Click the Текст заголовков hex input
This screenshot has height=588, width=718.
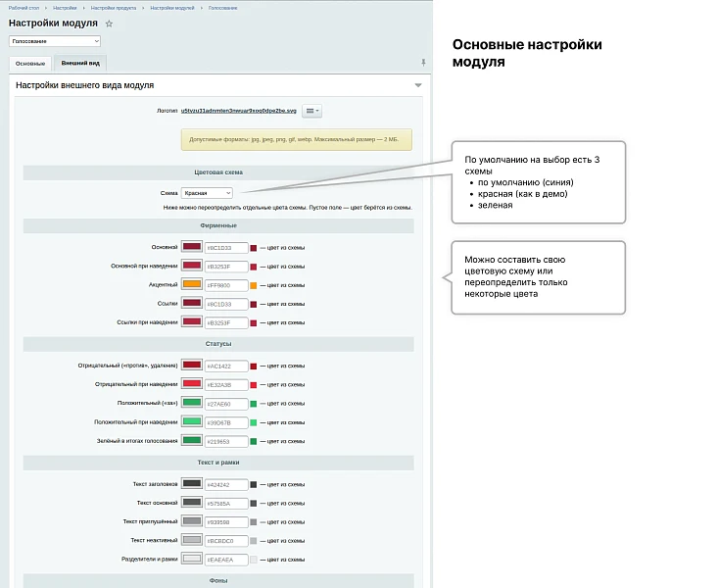click(226, 485)
